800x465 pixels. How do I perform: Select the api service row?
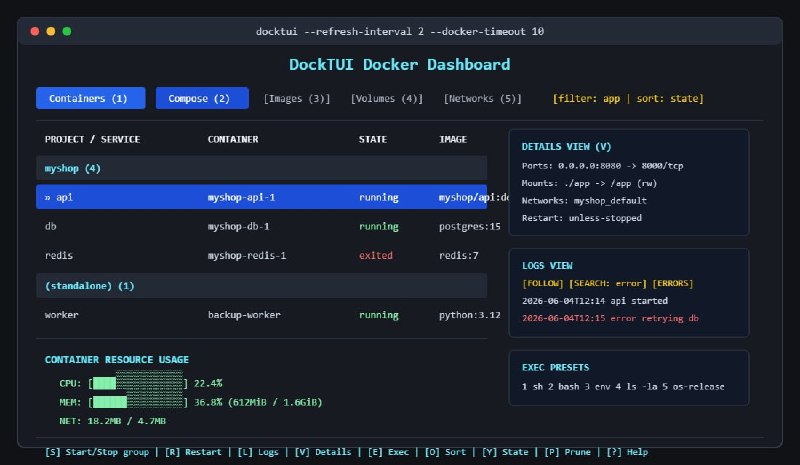[261, 197]
